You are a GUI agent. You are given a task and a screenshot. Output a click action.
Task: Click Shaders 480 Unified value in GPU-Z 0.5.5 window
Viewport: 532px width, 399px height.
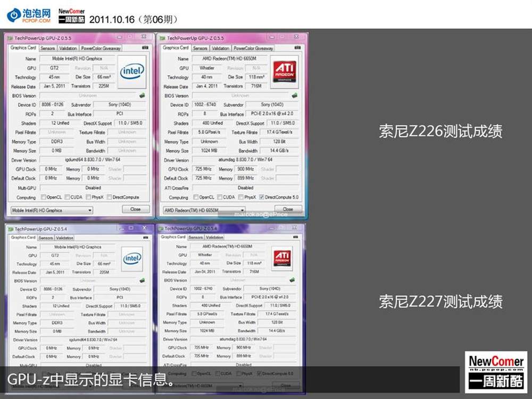coord(212,123)
